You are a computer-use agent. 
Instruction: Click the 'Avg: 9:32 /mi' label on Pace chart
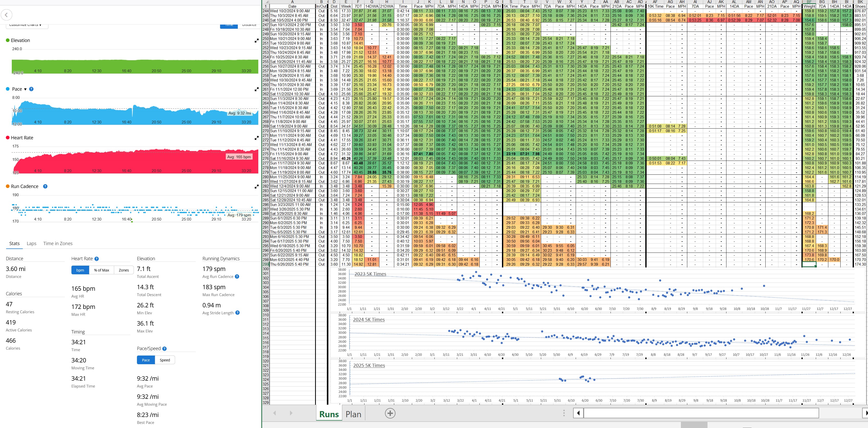click(240, 113)
